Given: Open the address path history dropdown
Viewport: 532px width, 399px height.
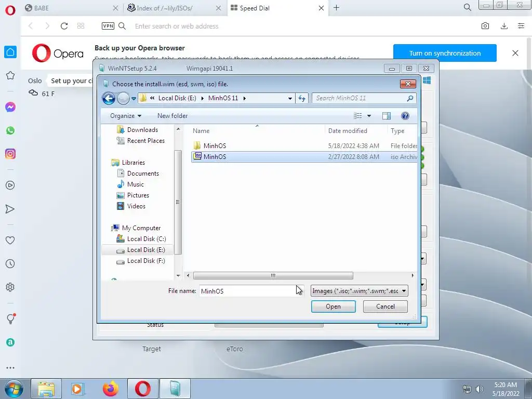Looking at the screenshot, I should tap(290, 98).
